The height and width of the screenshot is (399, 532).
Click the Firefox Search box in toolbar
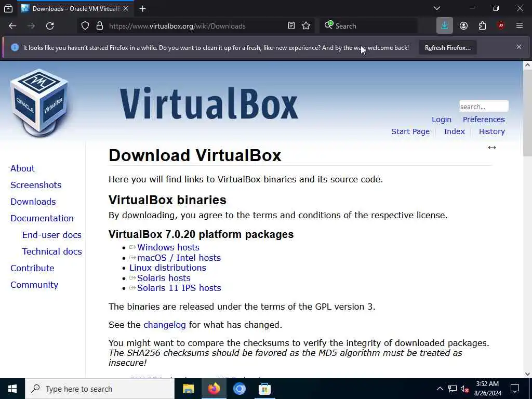[368, 26]
